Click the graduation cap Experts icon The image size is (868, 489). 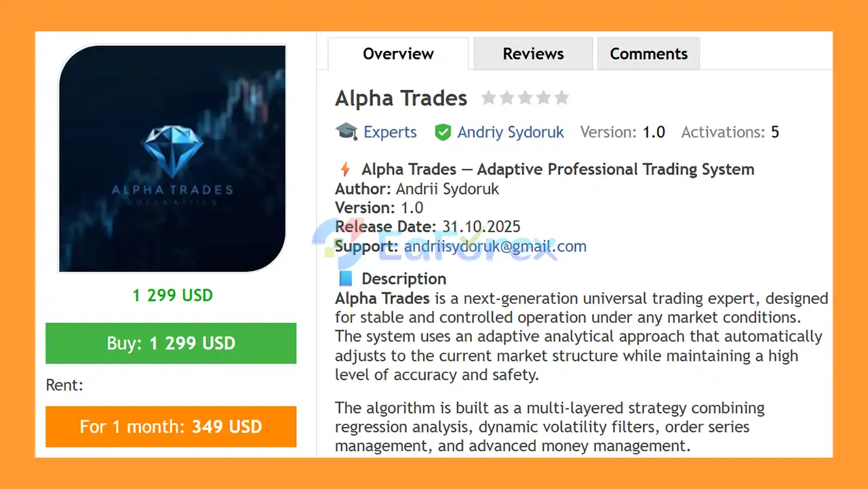(x=347, y=132)
